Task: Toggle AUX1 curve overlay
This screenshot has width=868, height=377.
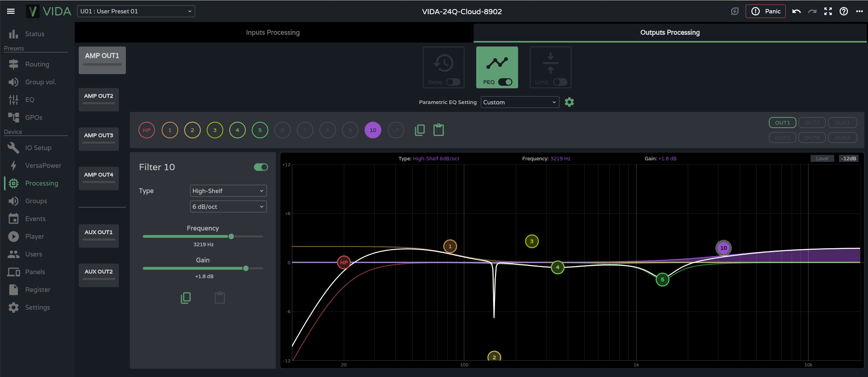Action: (842, 123)
